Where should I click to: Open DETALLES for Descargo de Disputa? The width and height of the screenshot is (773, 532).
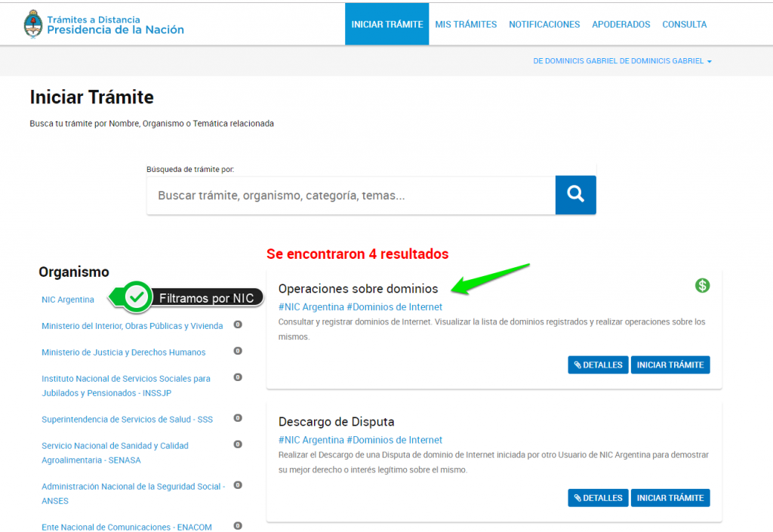598,498
